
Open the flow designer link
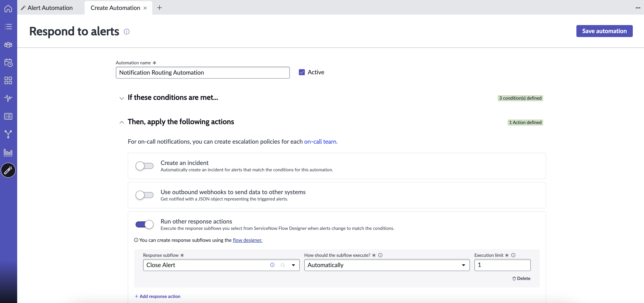[x=247, y=240]
